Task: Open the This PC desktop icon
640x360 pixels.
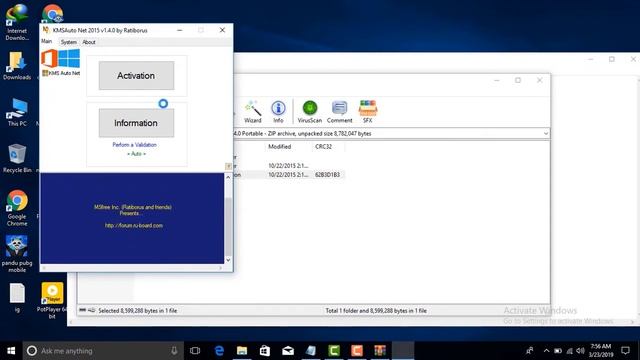Action: [x=17, y=112]
